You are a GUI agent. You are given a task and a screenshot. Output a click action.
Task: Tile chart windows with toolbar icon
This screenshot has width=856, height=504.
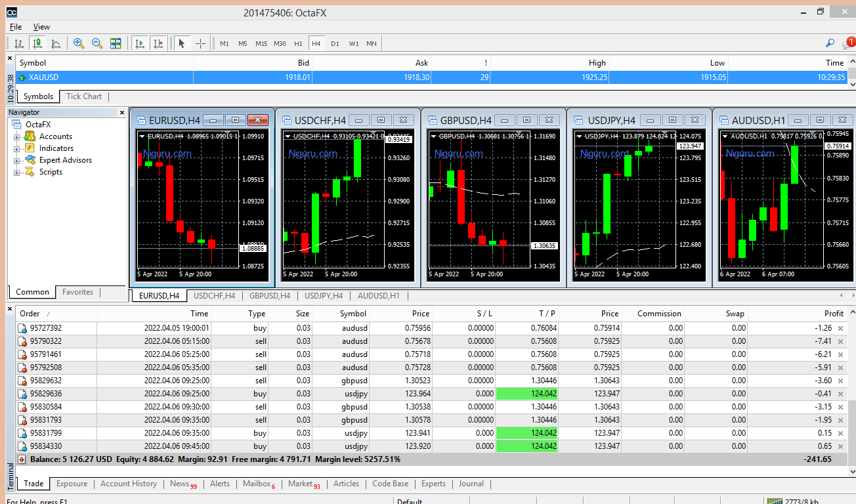(116, 43)
